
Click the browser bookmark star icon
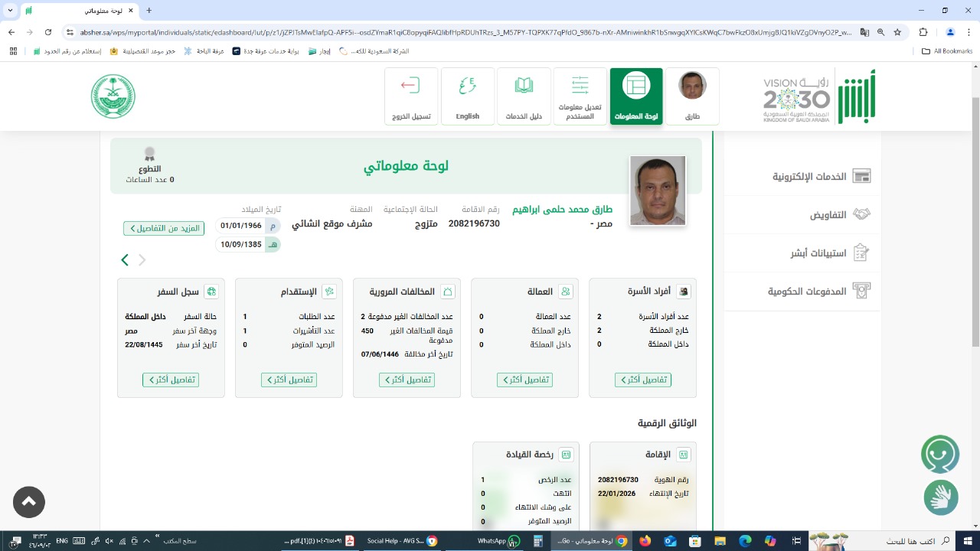897,32
